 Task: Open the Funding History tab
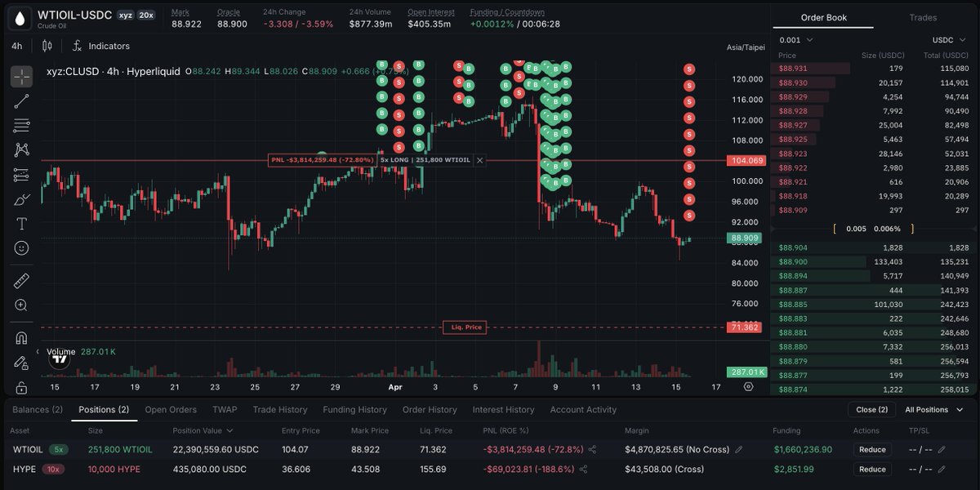click(354, 410)
